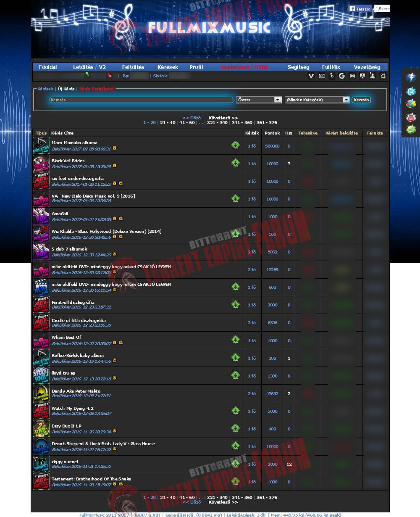The width and height of the screenshot is (420, 517).
Task: Click the date Beküldve: 2016-12-23 23:57:32
Action: point(82,307)
